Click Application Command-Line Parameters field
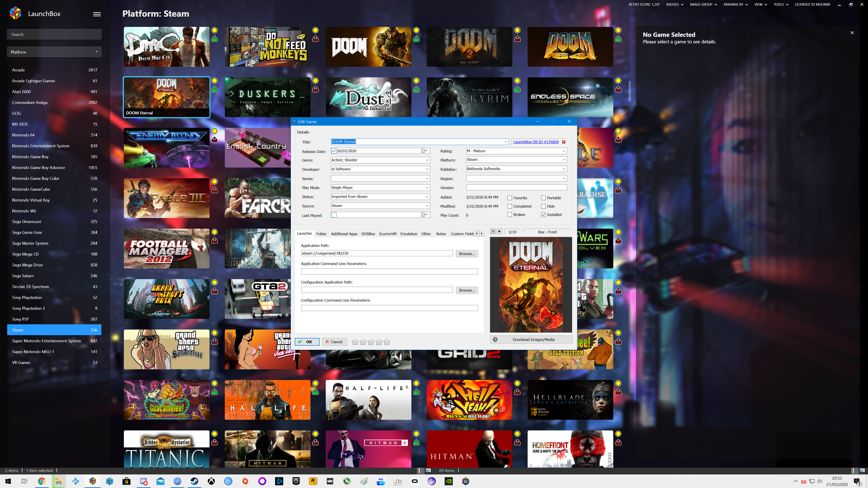 click(389, 271)
